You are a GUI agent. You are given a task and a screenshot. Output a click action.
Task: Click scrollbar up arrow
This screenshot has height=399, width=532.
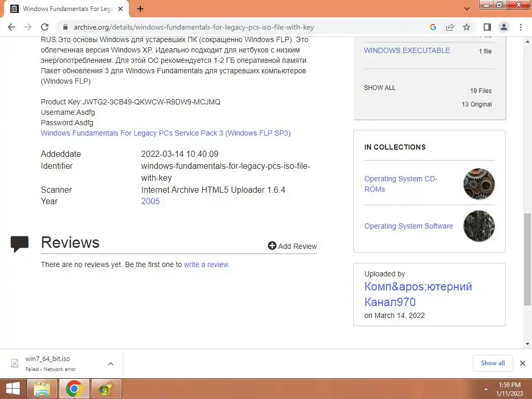[527, 42]
